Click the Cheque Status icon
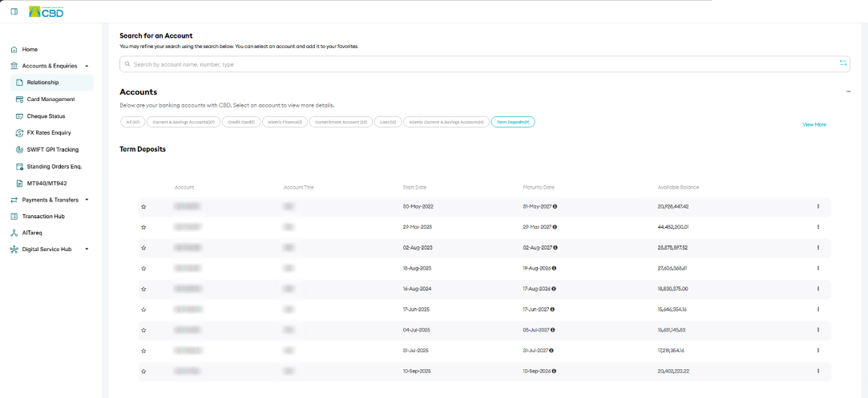The height and width of the screenshot is (398, 868). pyautogui.click(x=19, y=116)
